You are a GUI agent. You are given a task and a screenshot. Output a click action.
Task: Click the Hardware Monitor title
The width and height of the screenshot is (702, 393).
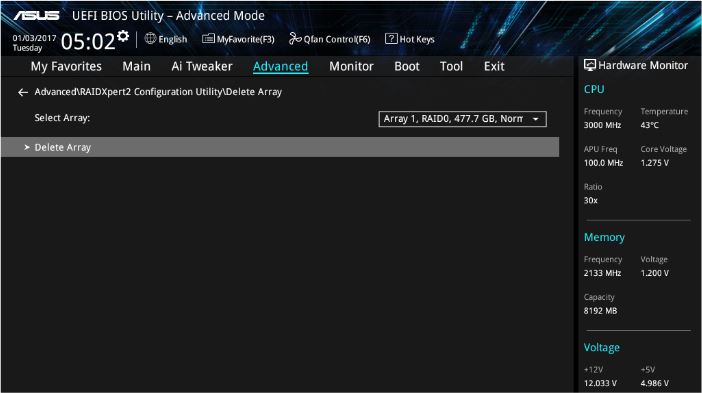pos(643,65)
